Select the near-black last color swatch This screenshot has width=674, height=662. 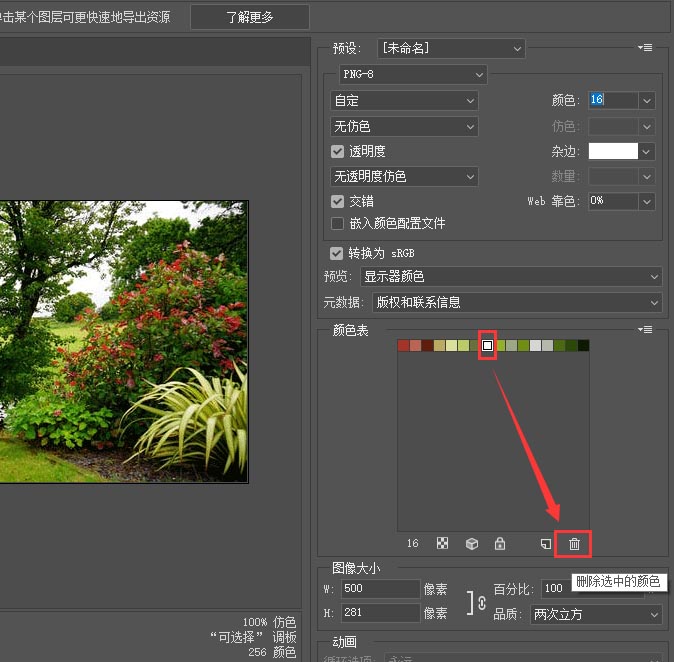click(x=584, y=345)
